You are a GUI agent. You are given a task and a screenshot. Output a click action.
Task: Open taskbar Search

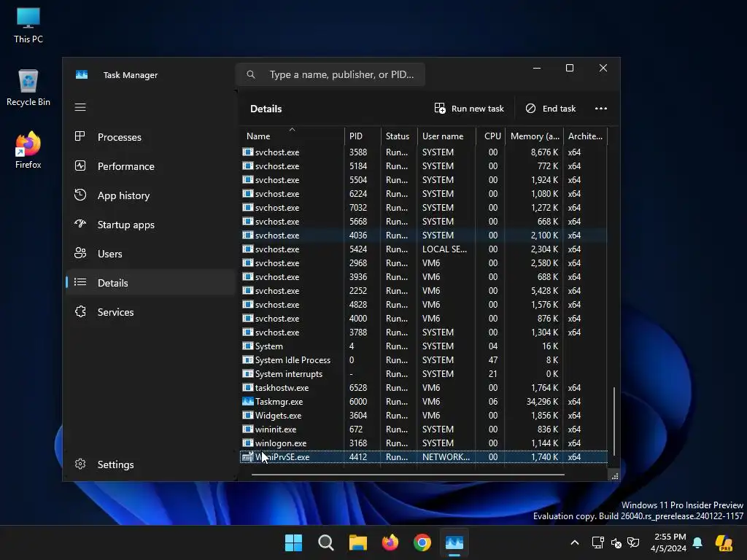click(x=326, y=542)
